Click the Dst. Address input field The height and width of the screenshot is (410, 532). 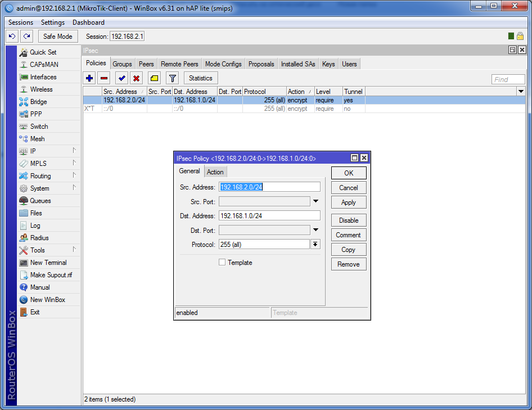click(x=269, y=215)
